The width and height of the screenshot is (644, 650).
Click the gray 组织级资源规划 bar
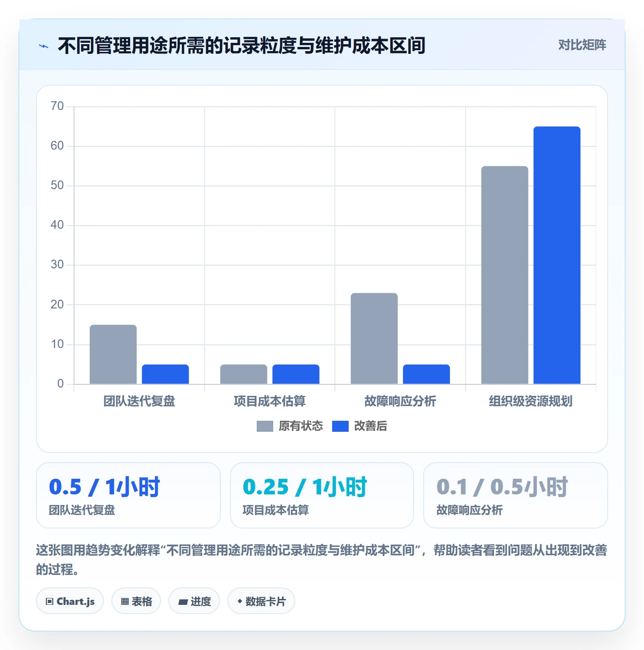pyautogui.click(x=505, y=275)
